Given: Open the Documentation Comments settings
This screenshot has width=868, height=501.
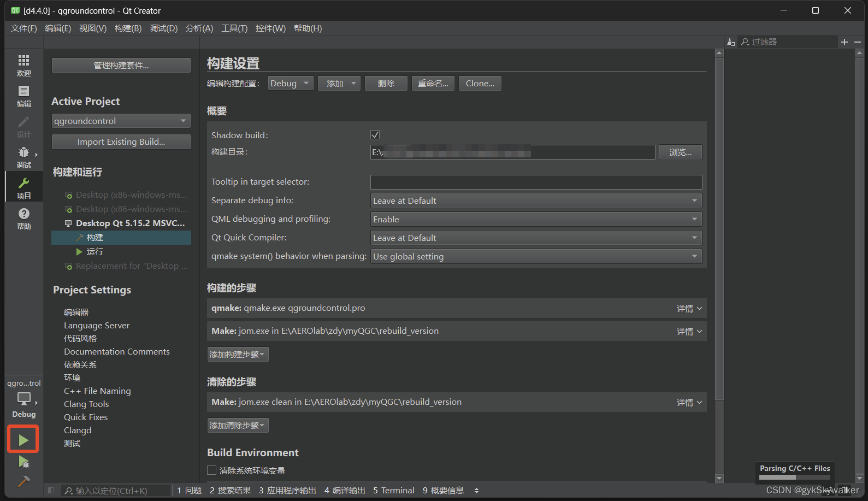Looking at the screenshot, I should coord(117,352).
